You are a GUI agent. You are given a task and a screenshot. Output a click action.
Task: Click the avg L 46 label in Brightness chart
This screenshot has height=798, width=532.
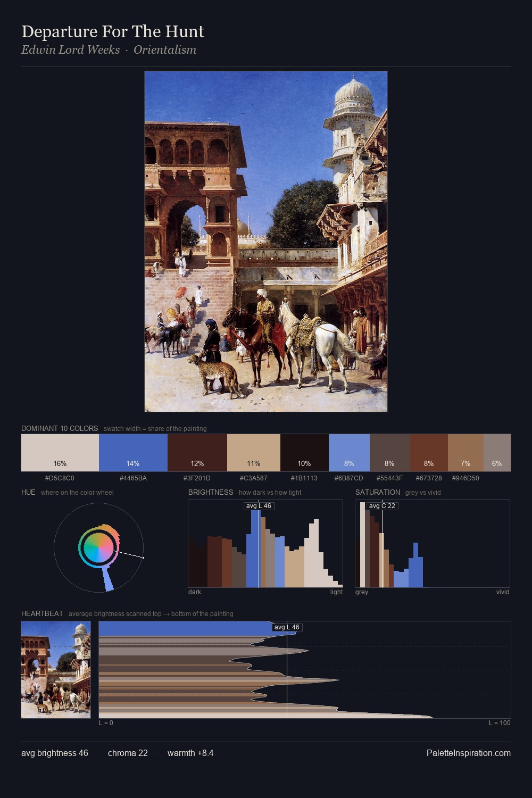coord(259,506)
